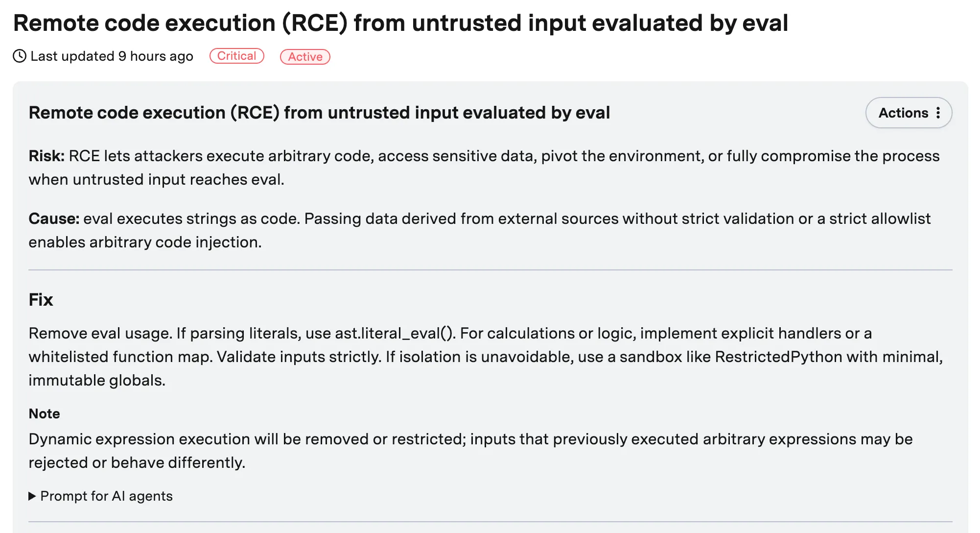Click the horizontal divider below Cause text

click(x=489, y=269)
